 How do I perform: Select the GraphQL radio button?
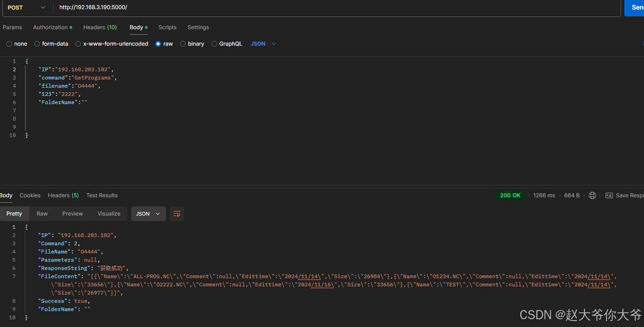(214, 44)
